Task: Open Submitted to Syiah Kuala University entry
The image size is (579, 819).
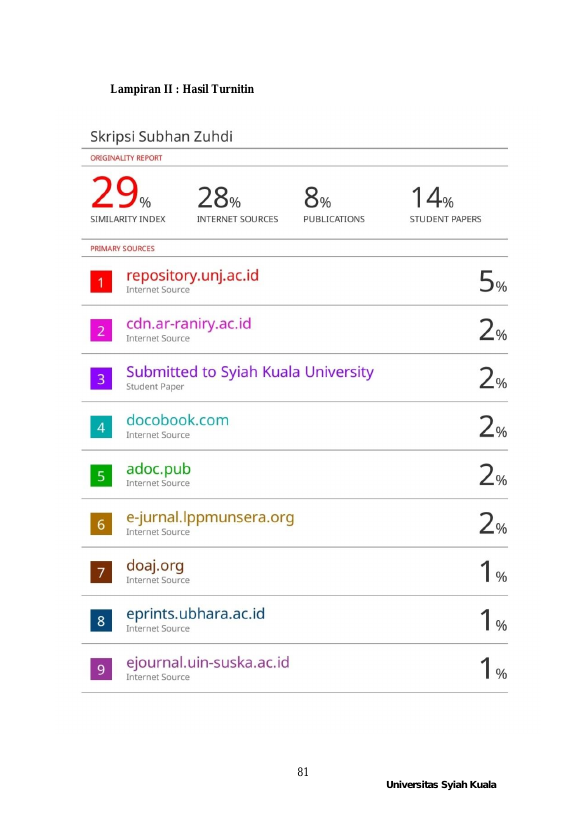Action: (250, 372)
